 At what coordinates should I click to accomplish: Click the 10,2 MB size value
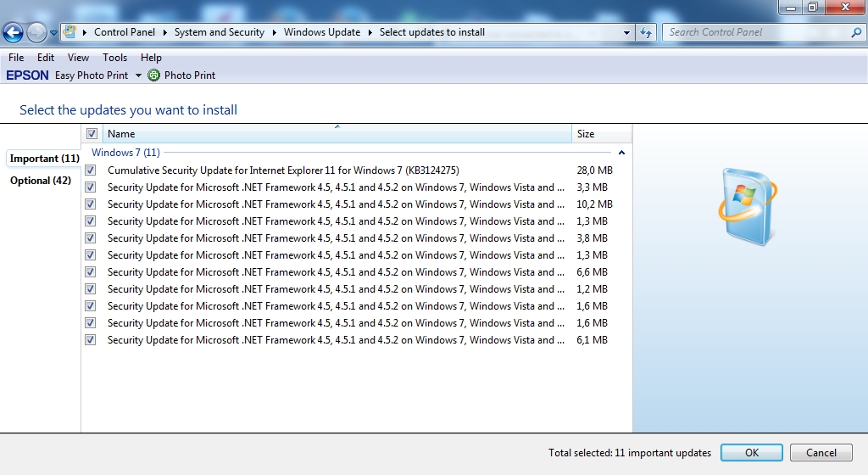coord(594,204)
